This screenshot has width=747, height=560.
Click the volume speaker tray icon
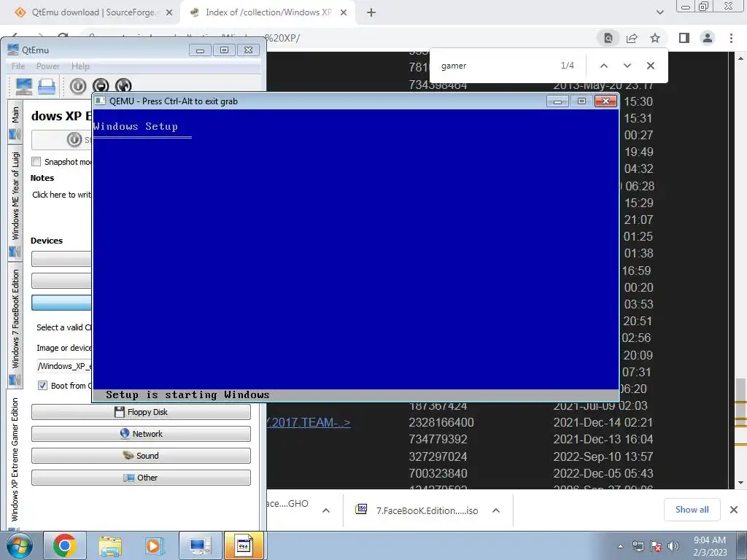[673, 546]
